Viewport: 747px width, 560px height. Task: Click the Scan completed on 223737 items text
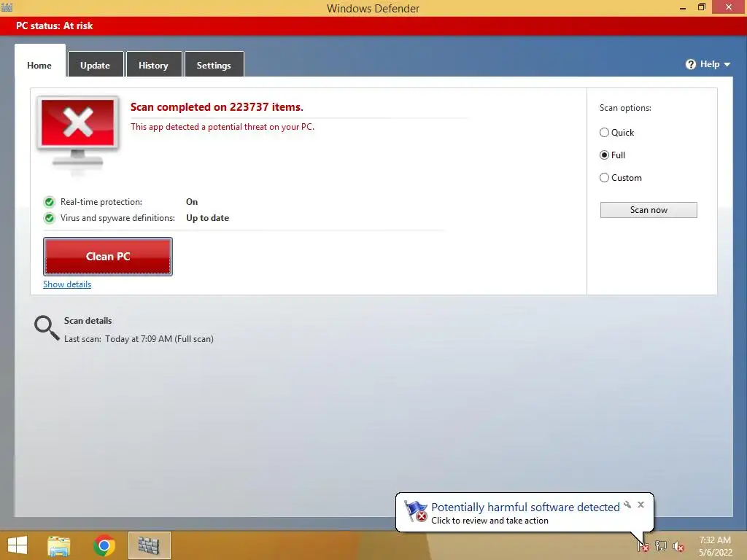217,107
